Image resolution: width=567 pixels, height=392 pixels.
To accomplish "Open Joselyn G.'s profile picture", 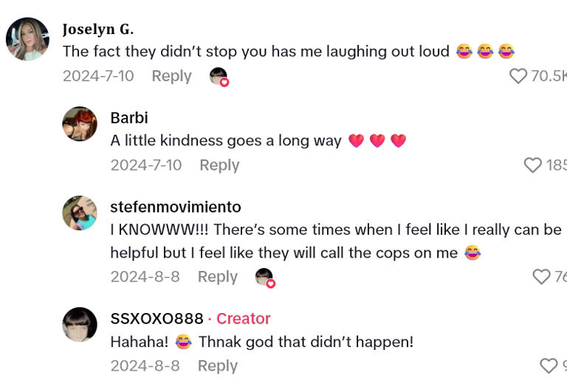I will (x=27, y=39).
